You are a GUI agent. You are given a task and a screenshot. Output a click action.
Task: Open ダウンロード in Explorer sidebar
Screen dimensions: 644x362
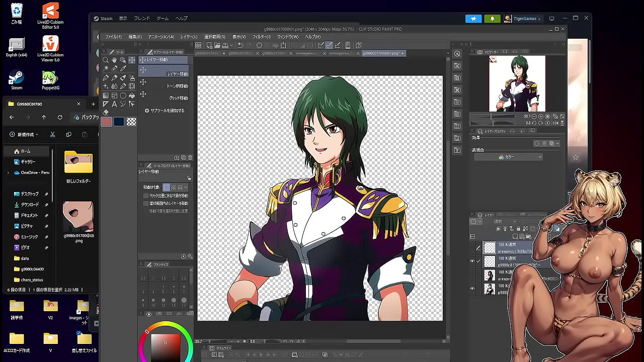pyautogui.click(x=30, y=205)
